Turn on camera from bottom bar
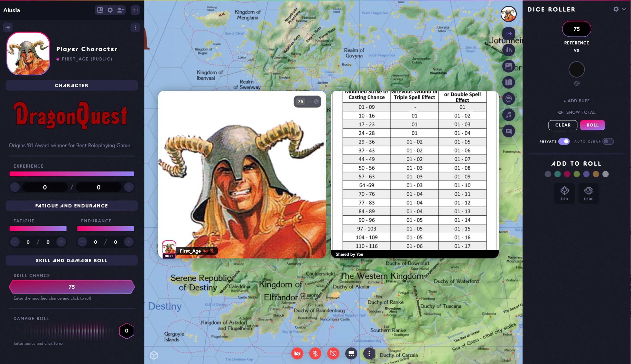The width and height of the screenshot is (631, 364). 297,353
